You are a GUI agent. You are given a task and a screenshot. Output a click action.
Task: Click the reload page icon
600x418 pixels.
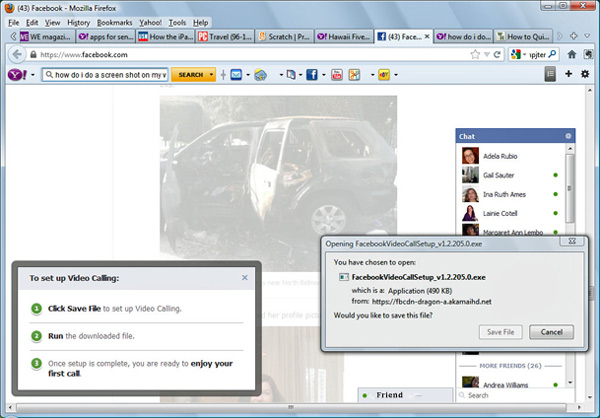pyautogui.click(x=497, y=55)
